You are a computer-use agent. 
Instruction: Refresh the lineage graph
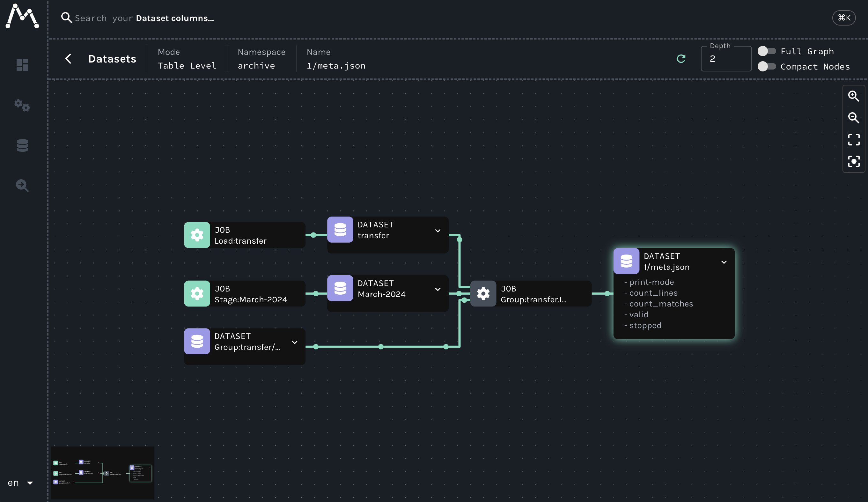click(x=681, y=59)
